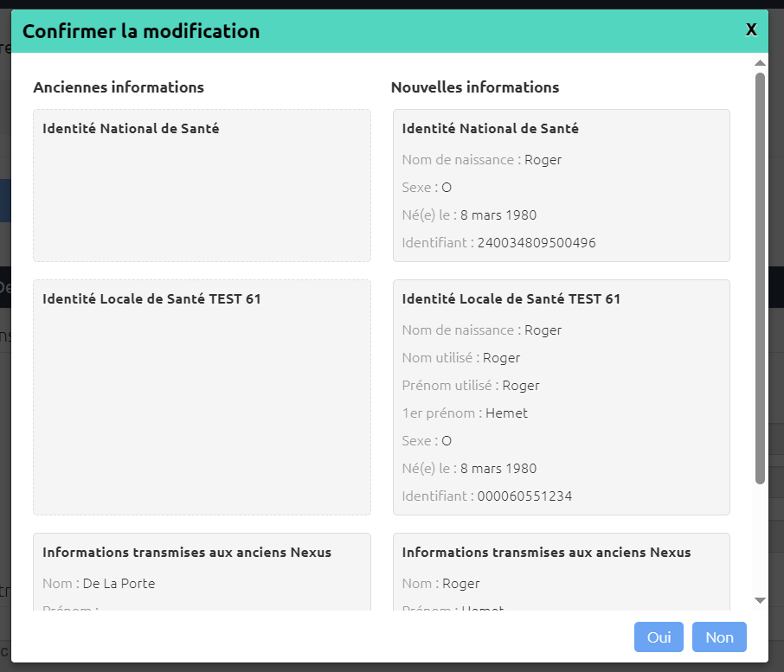
Task: Click the empty old Identité Locale de Santé card
Action: 202,397
